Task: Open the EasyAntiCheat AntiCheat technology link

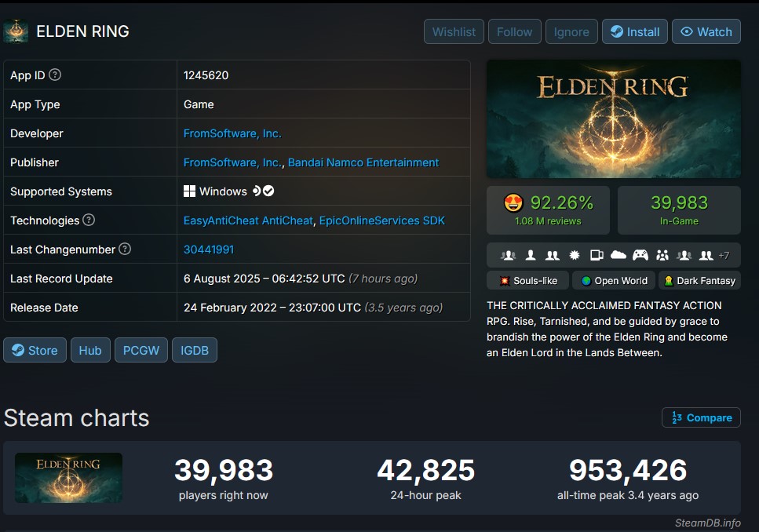Action: click(x=248, y=220)
